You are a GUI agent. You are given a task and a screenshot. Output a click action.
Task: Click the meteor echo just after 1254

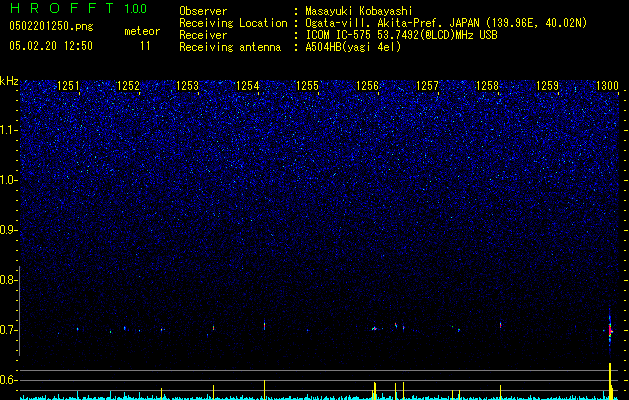(264, 325)
